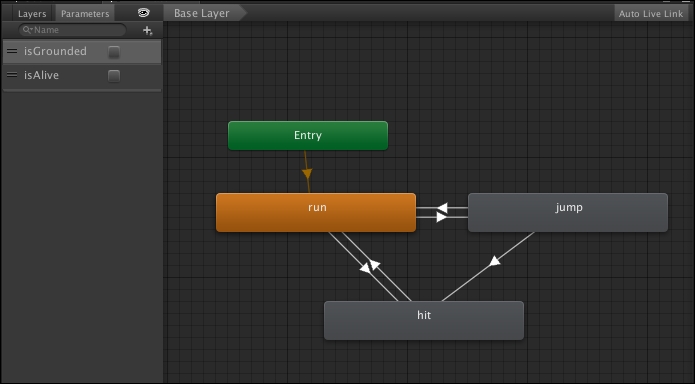This screenshot has width=695, height=384.
Task: Select the jump to hit transition arrow
Action: click(x=494, y=262)
